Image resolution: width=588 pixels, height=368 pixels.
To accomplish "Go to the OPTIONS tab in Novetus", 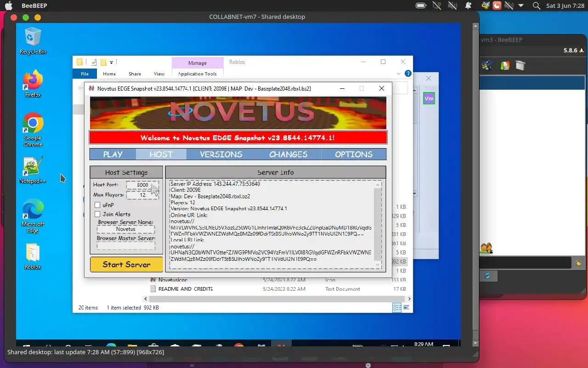I will (x=354, y=154).
